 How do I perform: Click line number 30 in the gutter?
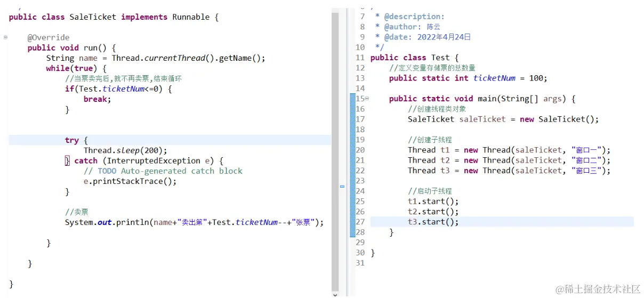pos(360,253)
